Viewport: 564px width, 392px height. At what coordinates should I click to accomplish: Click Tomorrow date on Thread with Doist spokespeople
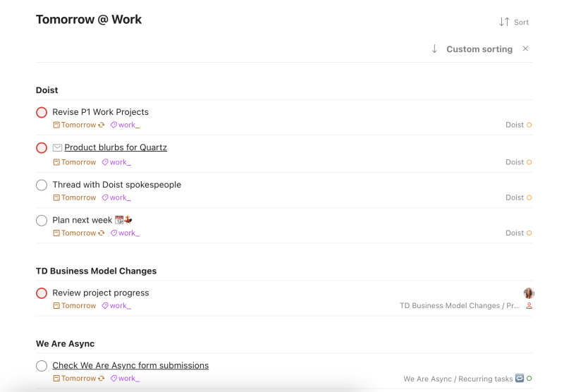[x=75, y=197]
